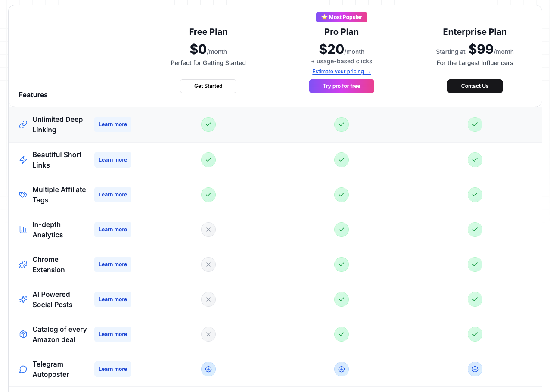Click the Most Popular badge
Viewport: 550px width, 392px height.
[342, 17]
